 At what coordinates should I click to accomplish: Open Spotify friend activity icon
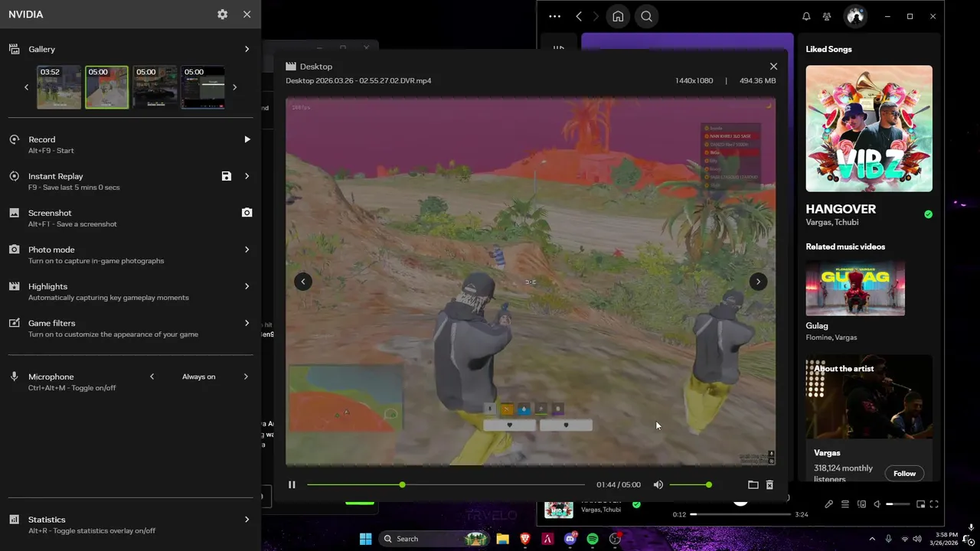tap(827, 16)
